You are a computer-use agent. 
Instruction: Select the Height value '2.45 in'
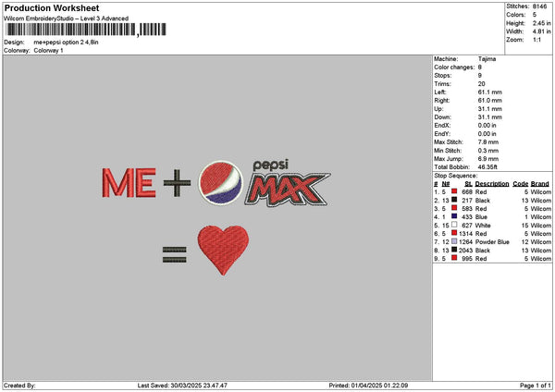coord(541,23)
